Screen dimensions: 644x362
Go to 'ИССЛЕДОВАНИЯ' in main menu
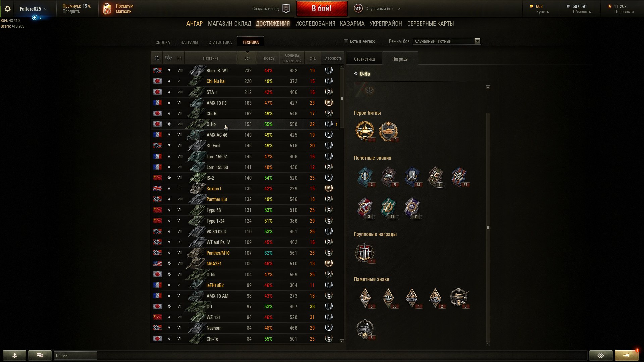click(x=315, y=24)
